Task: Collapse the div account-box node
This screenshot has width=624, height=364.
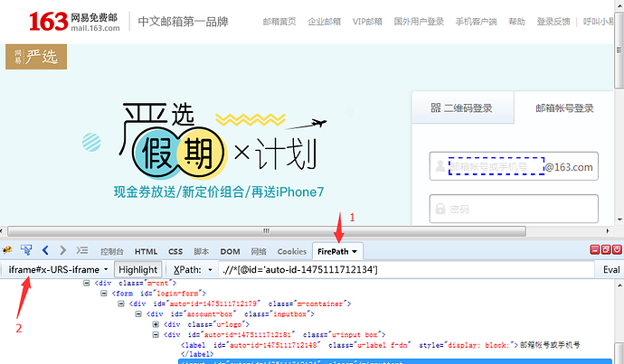Action: pos(138,314)
